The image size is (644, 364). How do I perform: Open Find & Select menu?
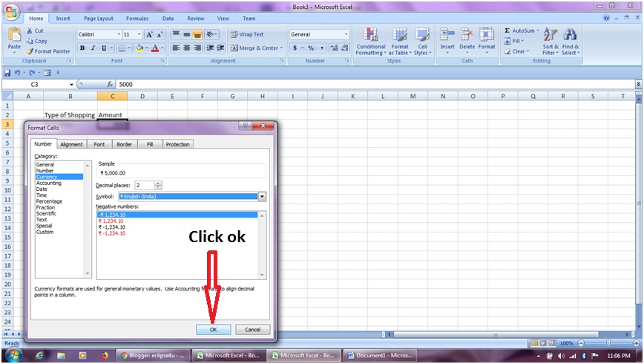point(570,41)
